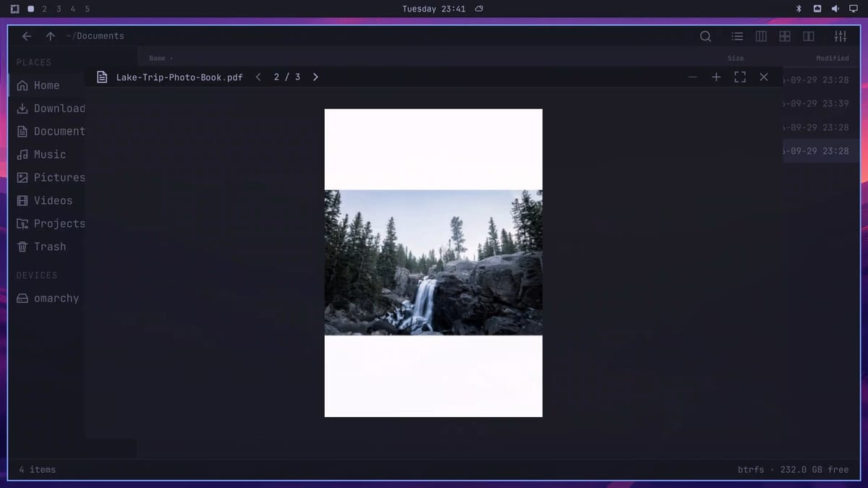Image resolution: width=868 pixels, height=488 pixels.
Task: Click the tray icon next to Bluetooth
Action: (817, 9)
